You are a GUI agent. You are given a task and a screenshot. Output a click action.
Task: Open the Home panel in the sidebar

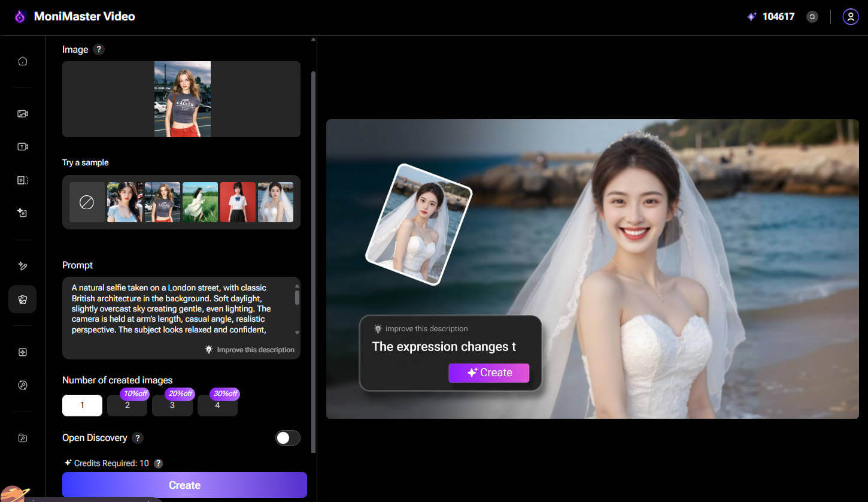[x=22, y=61]
